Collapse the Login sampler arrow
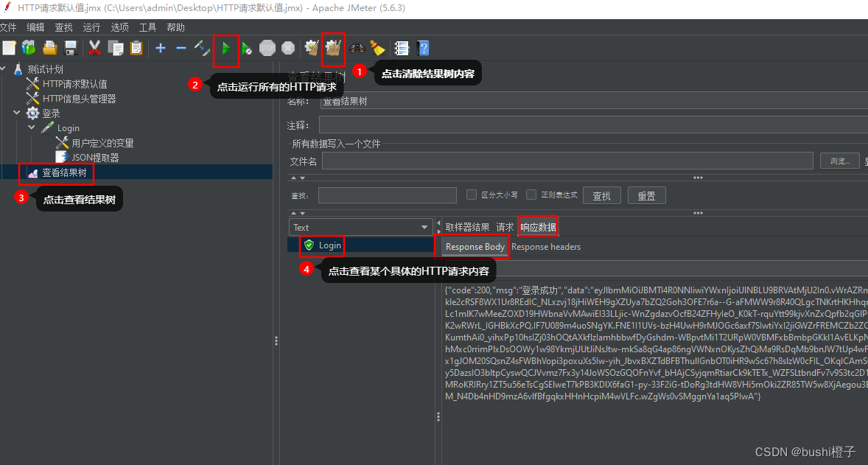Screen dimensions: 868x465 click(32, 127)
